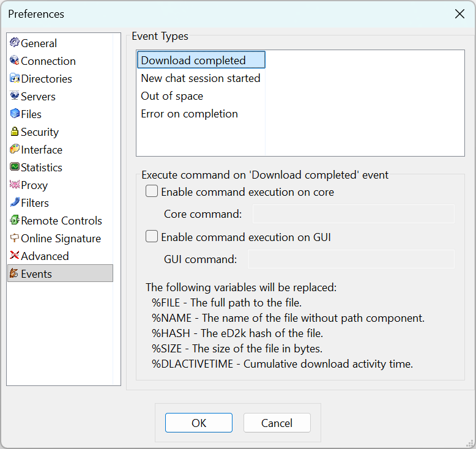Confirm preferences with the OK button
Image resolution: width=476 pixels, height=449 pixels.
[x=199, y=423]
